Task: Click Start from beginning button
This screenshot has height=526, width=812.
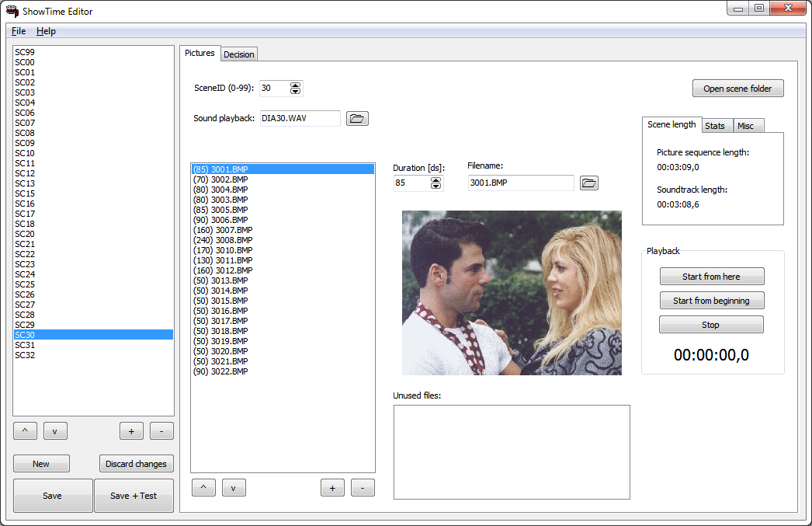Action: click(711, 301)
